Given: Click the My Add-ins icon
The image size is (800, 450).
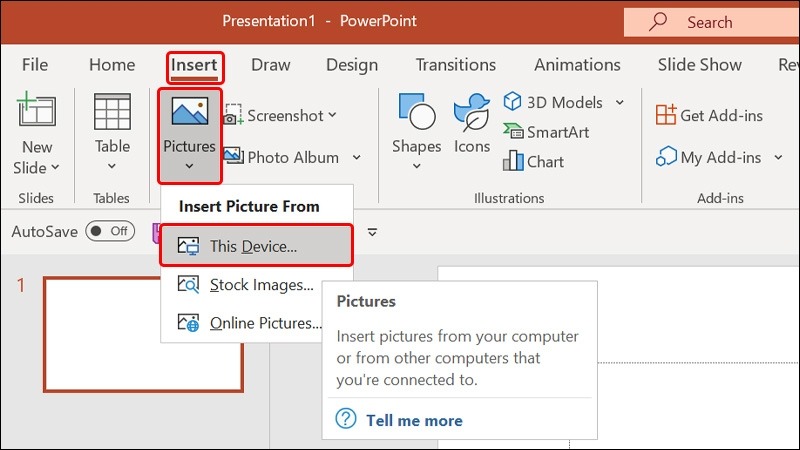Looking at the screenshot, I should 666,157.
